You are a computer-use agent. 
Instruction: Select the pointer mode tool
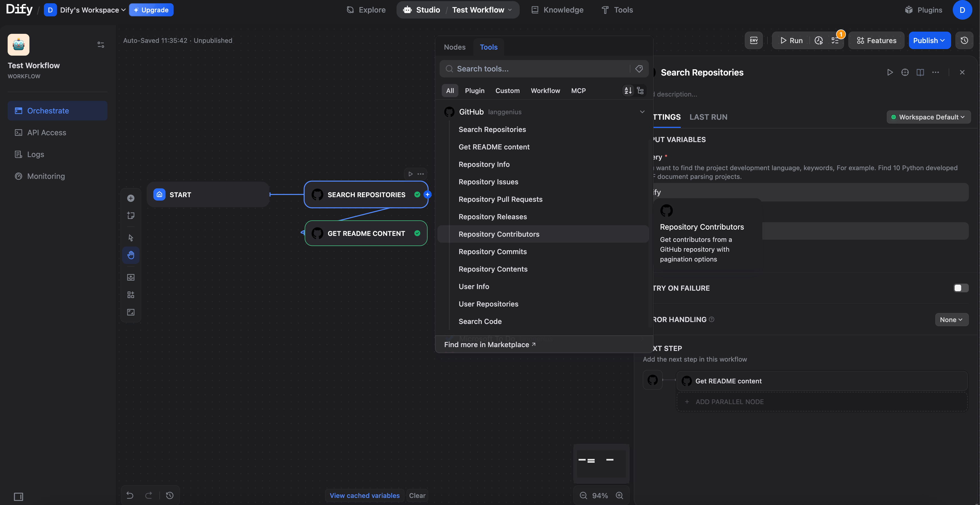click(x=131, y=238)
